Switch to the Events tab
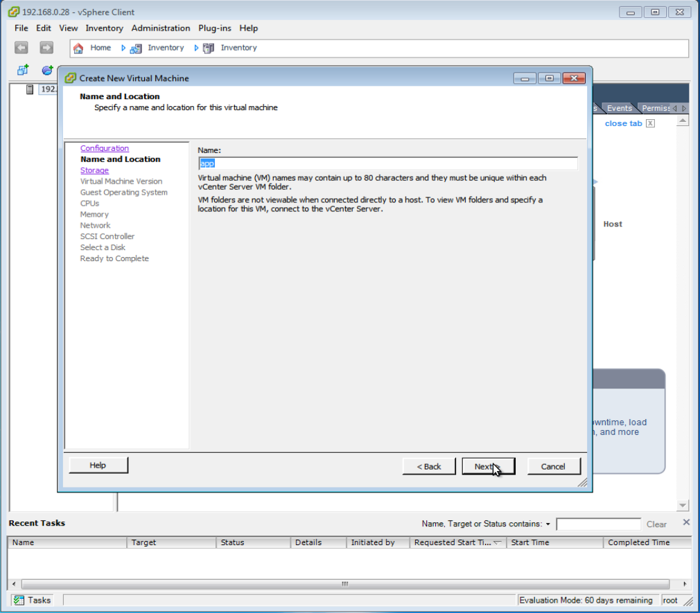The width and height of the screenshot is (700, 613). [619, 108]
